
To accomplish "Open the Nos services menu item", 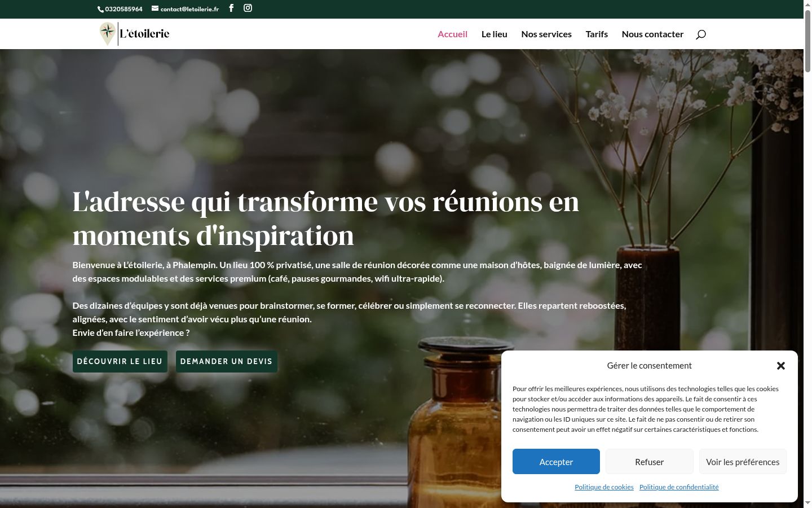I will point(546,34).
